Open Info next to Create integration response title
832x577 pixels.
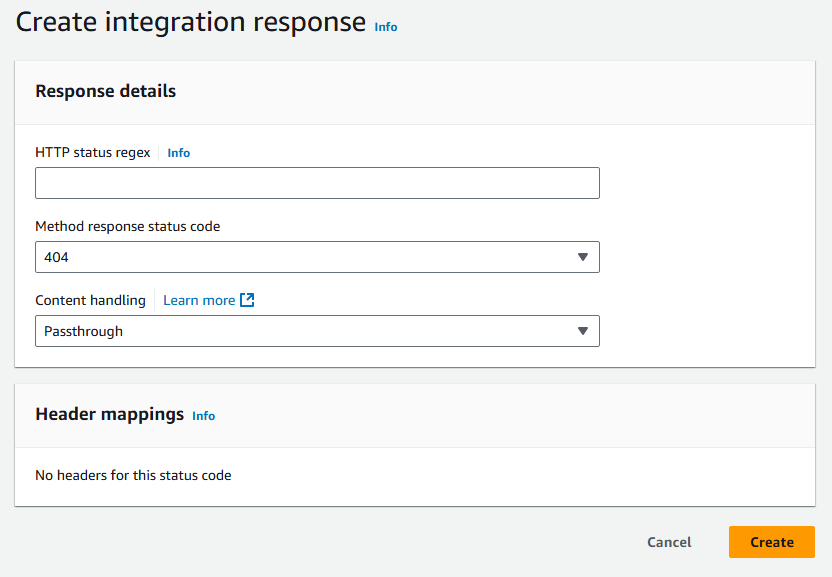click(386, 27)
